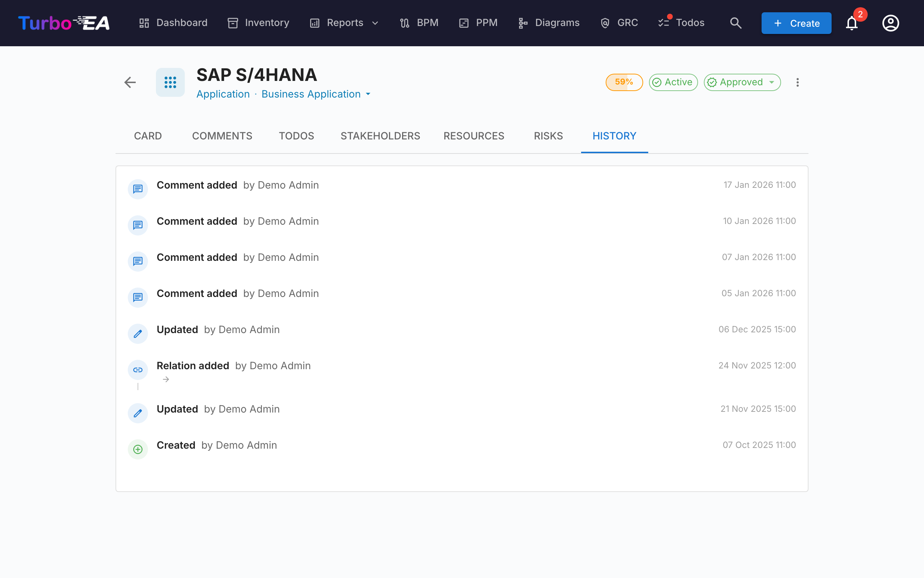
Task: Open the GRC section
Action: tap(619, 23)
